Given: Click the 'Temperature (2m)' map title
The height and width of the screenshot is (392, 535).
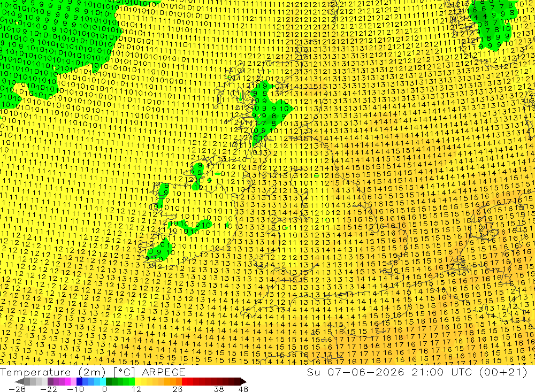Looking at the screenshot, I should [52, 372].
